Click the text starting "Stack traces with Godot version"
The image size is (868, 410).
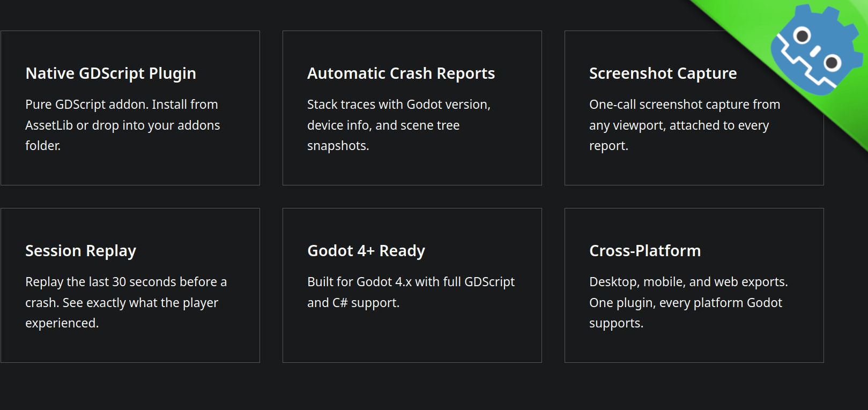(x=399, y=125)
